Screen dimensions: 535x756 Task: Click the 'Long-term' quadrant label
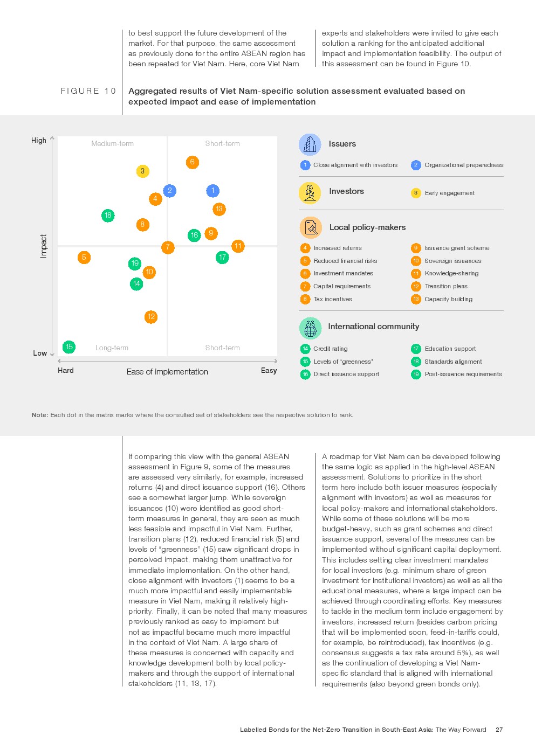click(x=112, y=348)
